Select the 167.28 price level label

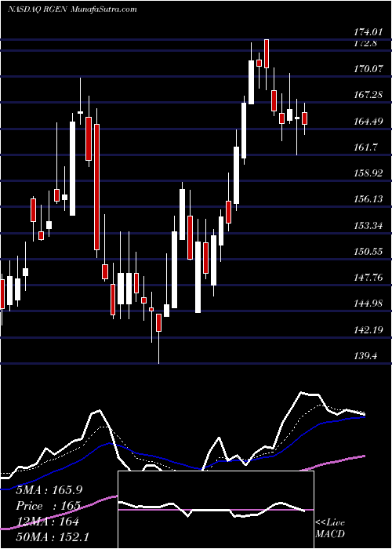tap(367, 95)
